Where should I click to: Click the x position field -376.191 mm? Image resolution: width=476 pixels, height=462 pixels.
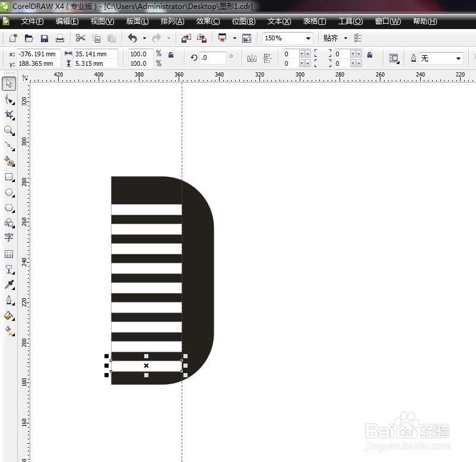39,54
